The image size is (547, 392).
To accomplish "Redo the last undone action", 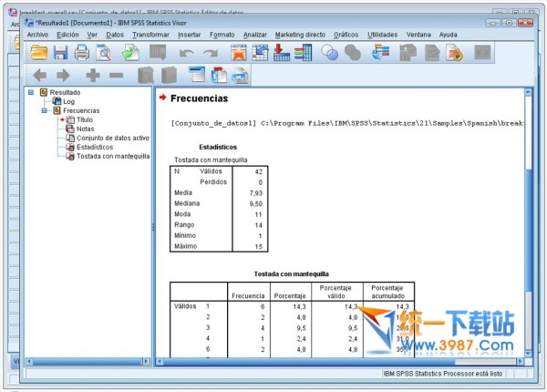I will coord(211,54).
